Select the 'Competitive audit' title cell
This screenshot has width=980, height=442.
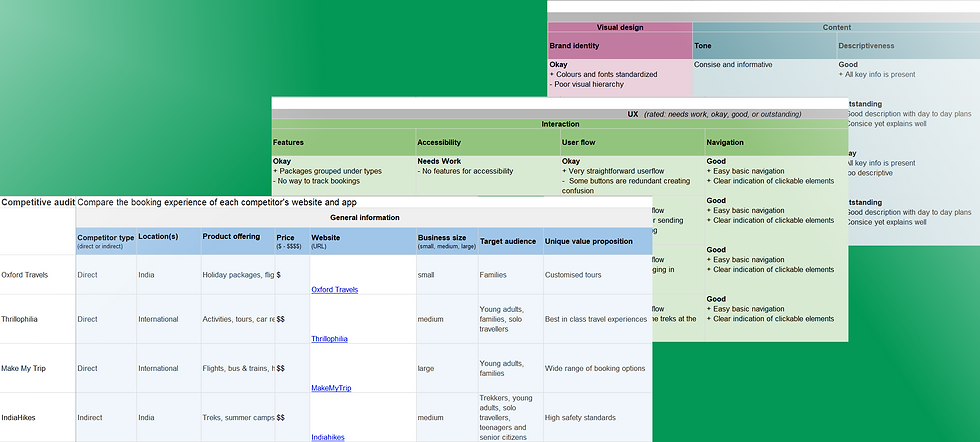[38, 202]
